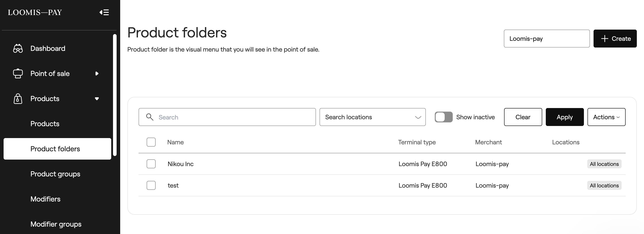Expand the Point of sale submenu arrow

[97, 74]
